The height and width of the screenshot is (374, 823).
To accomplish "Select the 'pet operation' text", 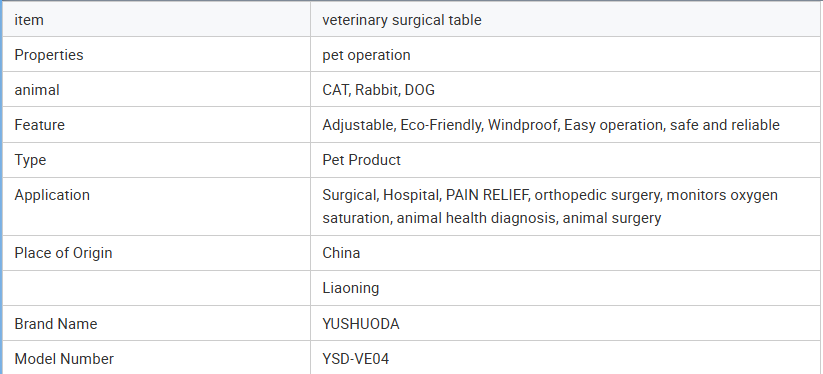I will pyautogui.click(x=366, y=55).
